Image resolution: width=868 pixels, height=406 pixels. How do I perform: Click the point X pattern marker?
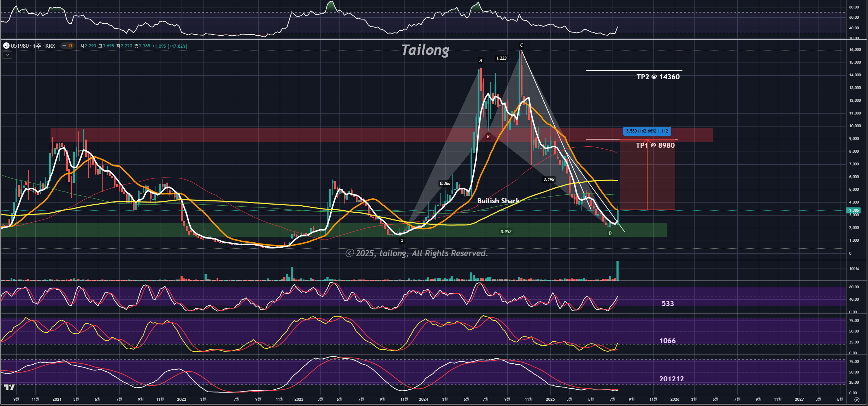click(x=402, y=241)
